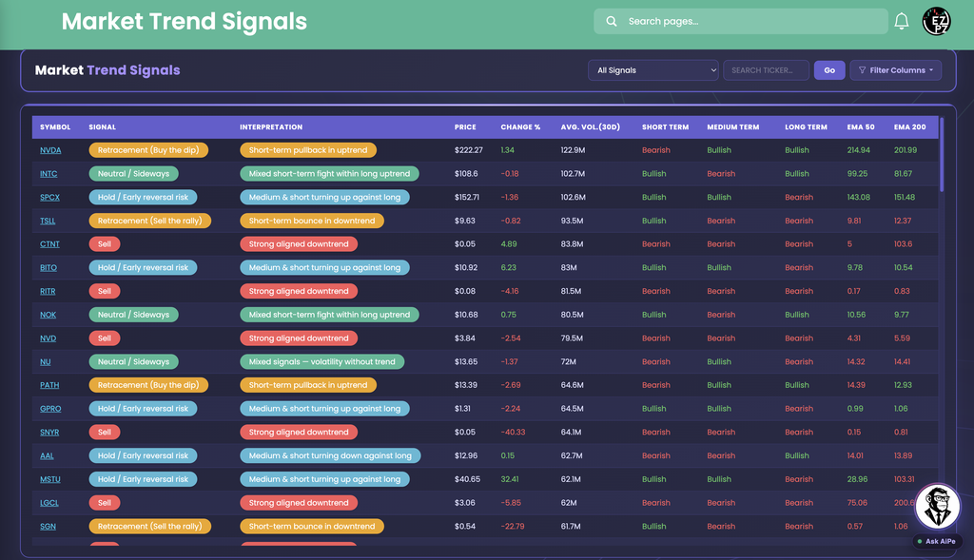Click the LONG TERM column header
Image resolution: width=974 pixels, height=560 pixels.
click(x=806, y=127)
